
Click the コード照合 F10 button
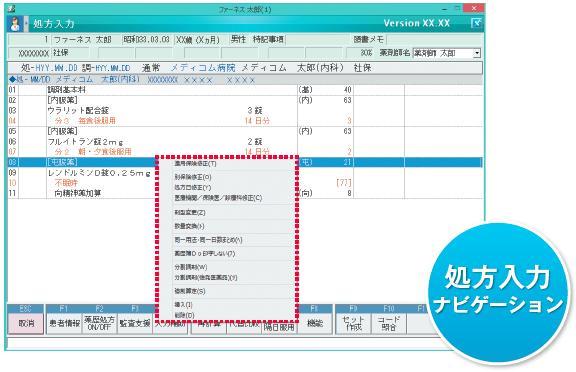point(389,323)
